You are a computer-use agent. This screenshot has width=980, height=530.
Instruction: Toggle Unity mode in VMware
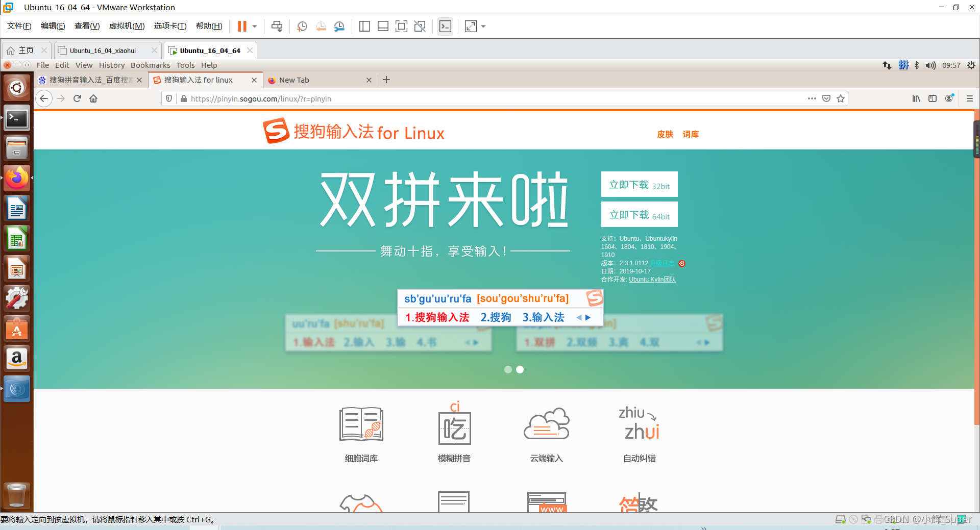(420, 26)
